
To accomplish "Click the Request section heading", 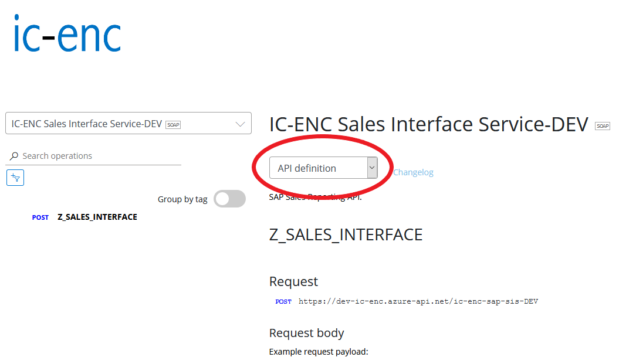I will (x=293, y=281).
